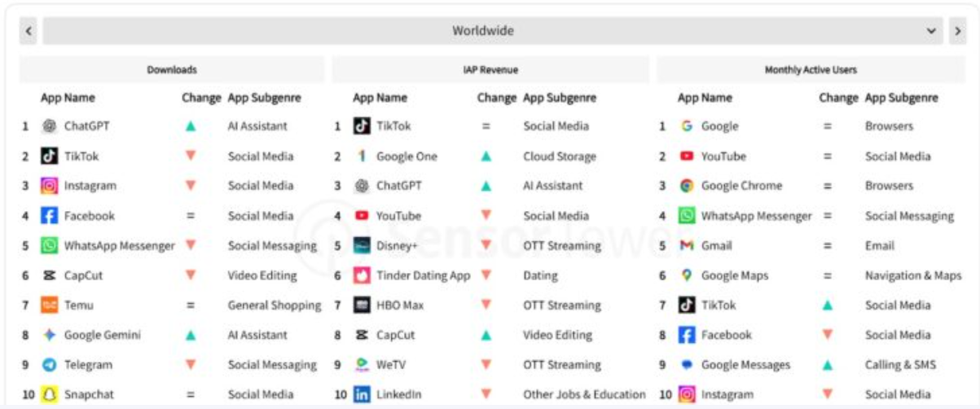Click the Disney+ app icon
This screenshot has width=980, height=409.
[362, 245]
